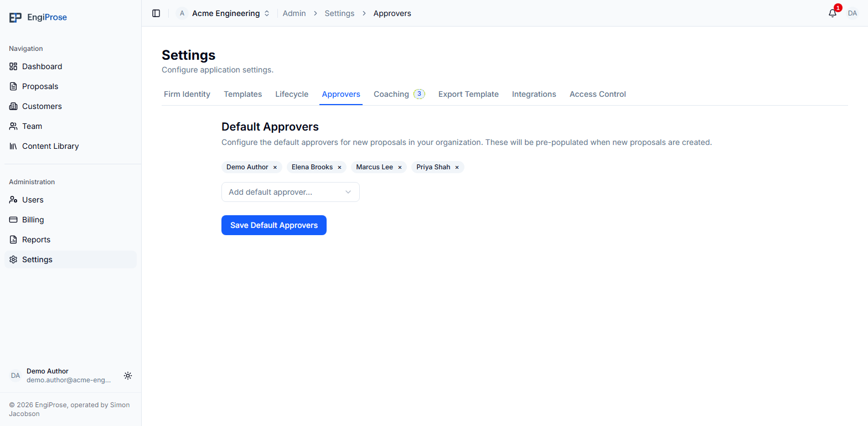Screen dimensions: 868x426
Task: Open Customers in the sidebar
Action: click(x=70, y=106)
